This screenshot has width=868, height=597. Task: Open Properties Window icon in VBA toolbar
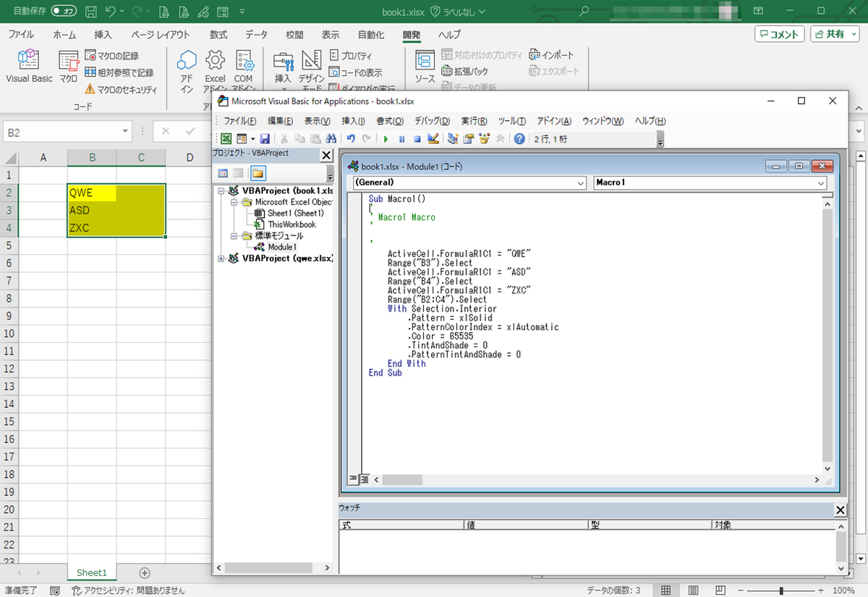click(x=469, y=139)
